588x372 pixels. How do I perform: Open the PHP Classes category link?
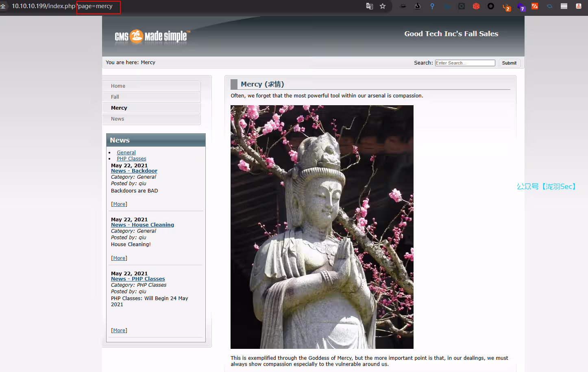(131, 159)
